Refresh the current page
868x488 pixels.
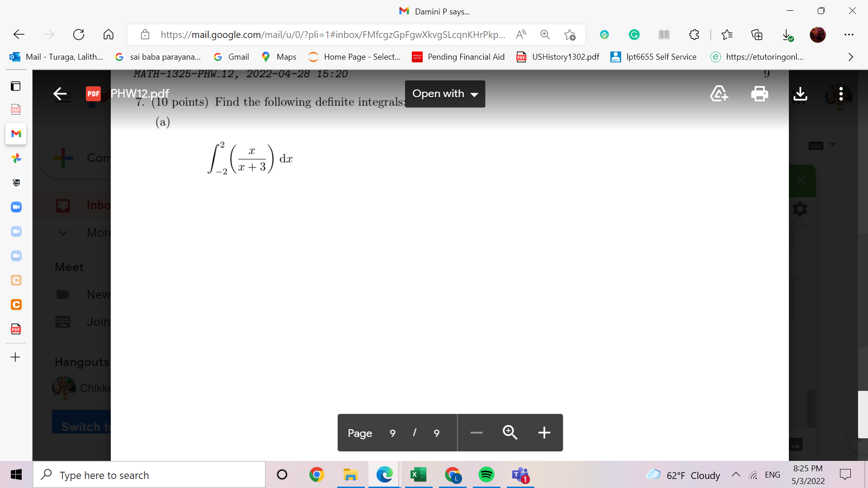tap(79, 34)
